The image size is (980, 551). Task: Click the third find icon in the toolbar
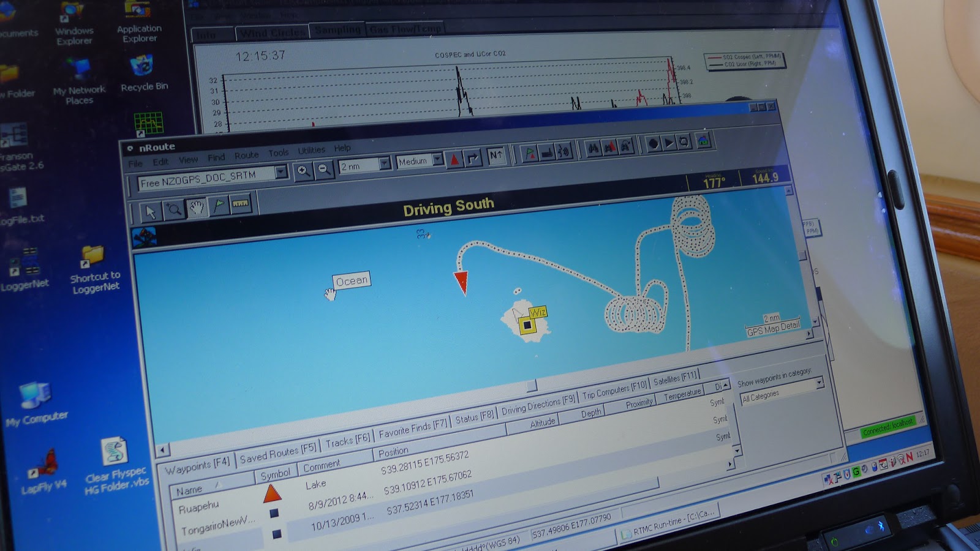(626, 146)
